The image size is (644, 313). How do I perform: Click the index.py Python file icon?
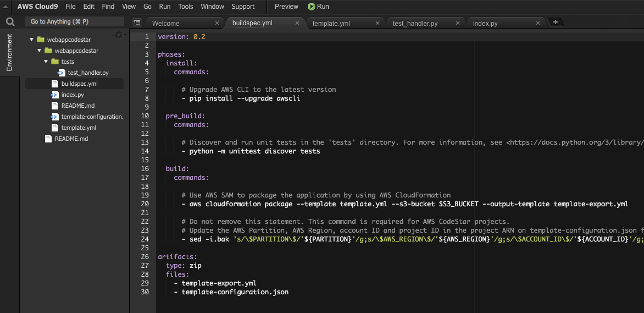[x=54, y=95]
